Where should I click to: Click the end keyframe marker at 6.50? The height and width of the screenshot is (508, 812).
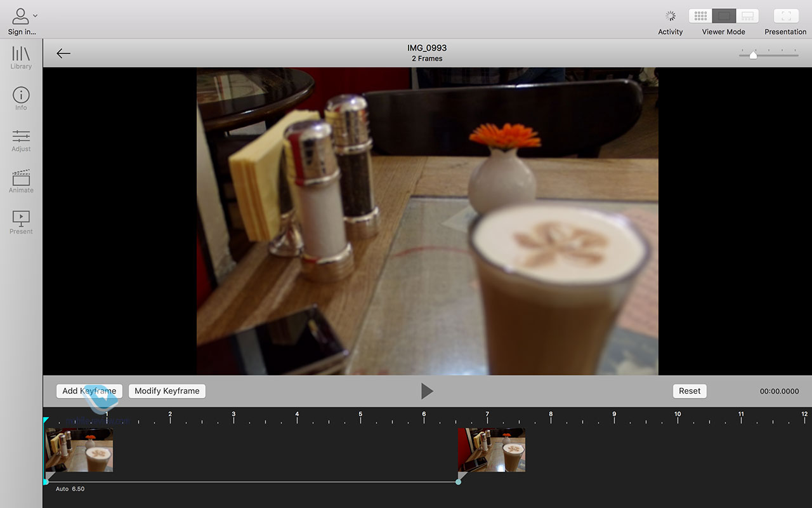(x=458, y=482)
